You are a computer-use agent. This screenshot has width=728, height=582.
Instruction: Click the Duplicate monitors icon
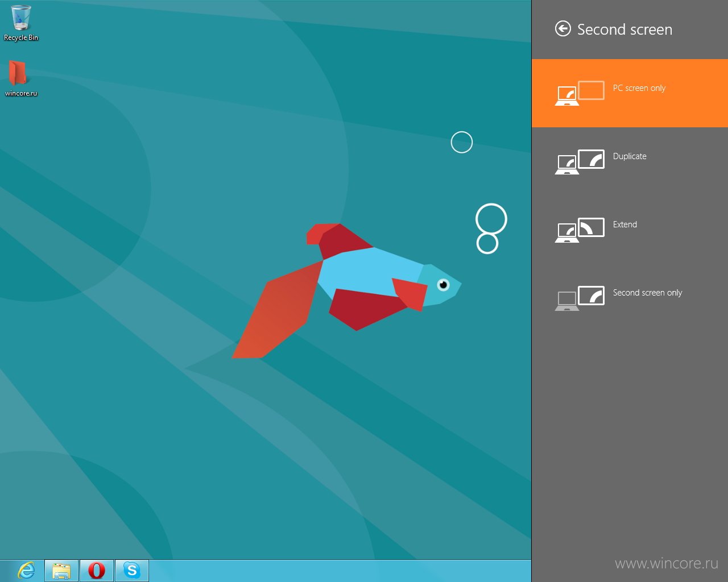point(580,161)
